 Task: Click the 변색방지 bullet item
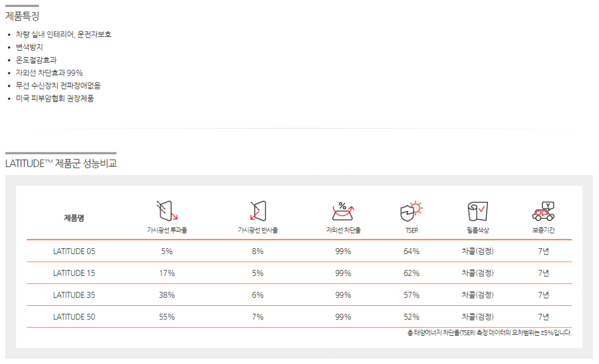point(29,47)
